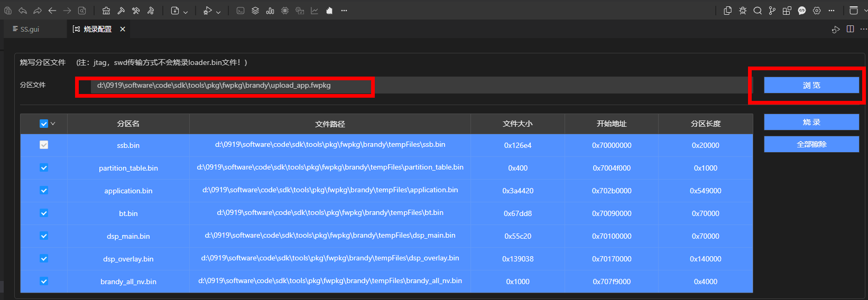Screen dimensions: 868x300
Task: Click the 浏览 browse button
Action: point(811,85)
